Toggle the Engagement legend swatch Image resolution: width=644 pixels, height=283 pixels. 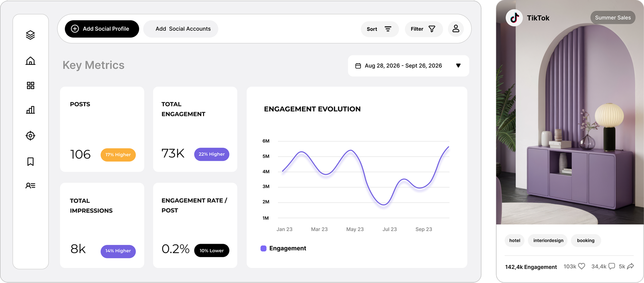[263, 248]
